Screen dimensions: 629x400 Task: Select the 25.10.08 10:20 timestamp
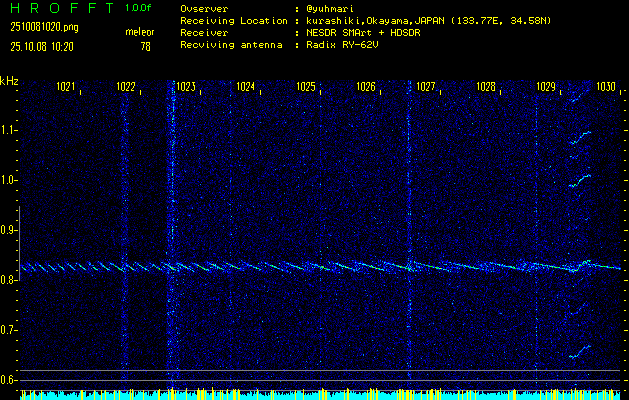pos(45,46)
